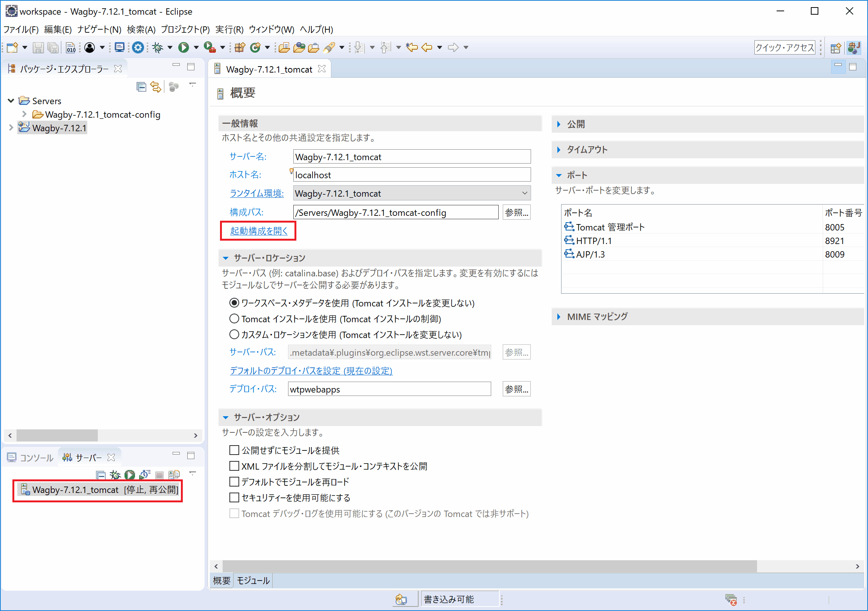Click Open Perspective icon near Quick Access
The height and width of the screenshot is (611, 868).
pyautogui.click(x=836, y=48)
